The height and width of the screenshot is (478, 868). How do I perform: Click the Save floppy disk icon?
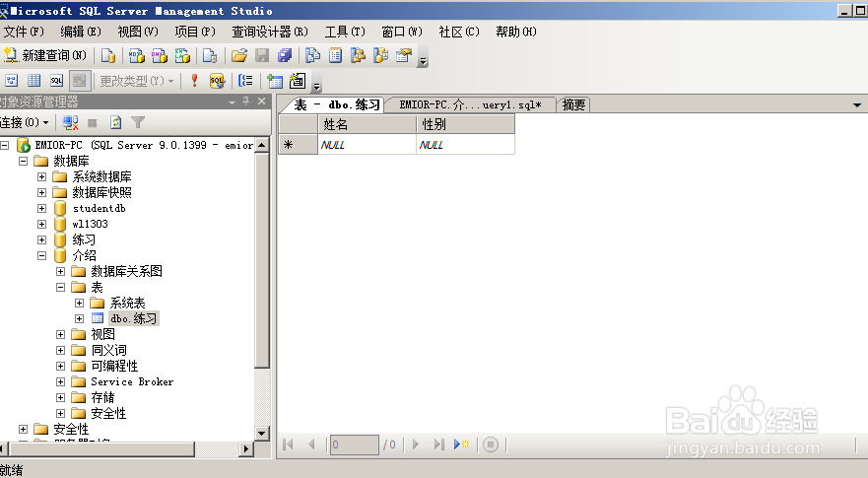(x=262, y=55)
